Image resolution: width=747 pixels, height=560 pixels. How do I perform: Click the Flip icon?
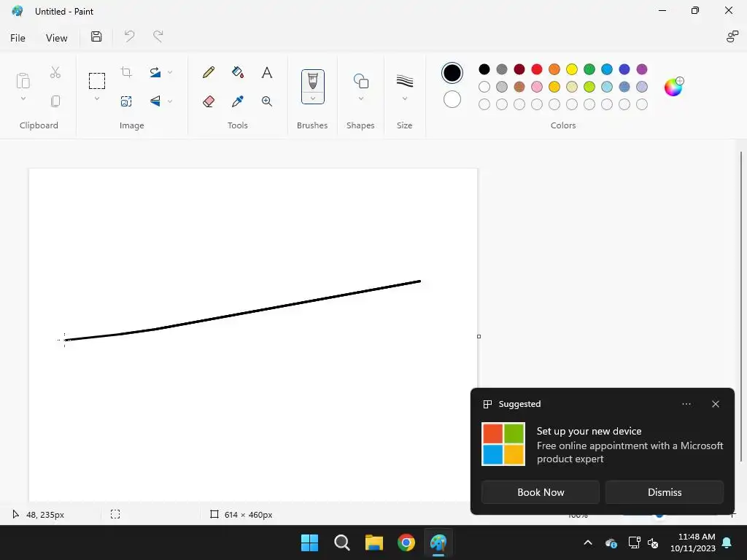[155, 101]
